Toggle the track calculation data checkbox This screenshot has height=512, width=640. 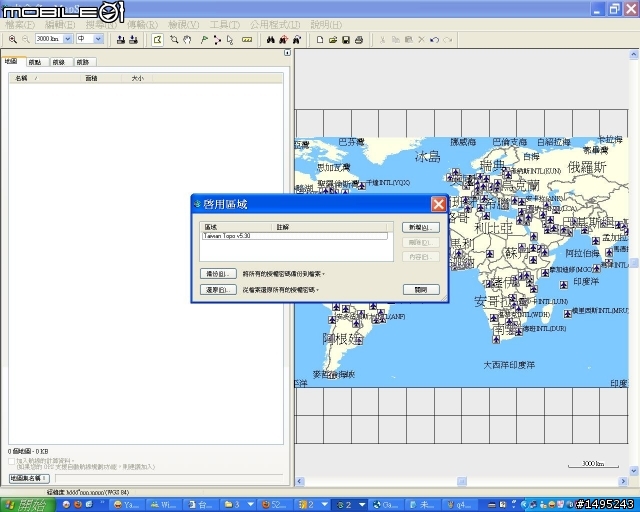(x=11, y=461)
